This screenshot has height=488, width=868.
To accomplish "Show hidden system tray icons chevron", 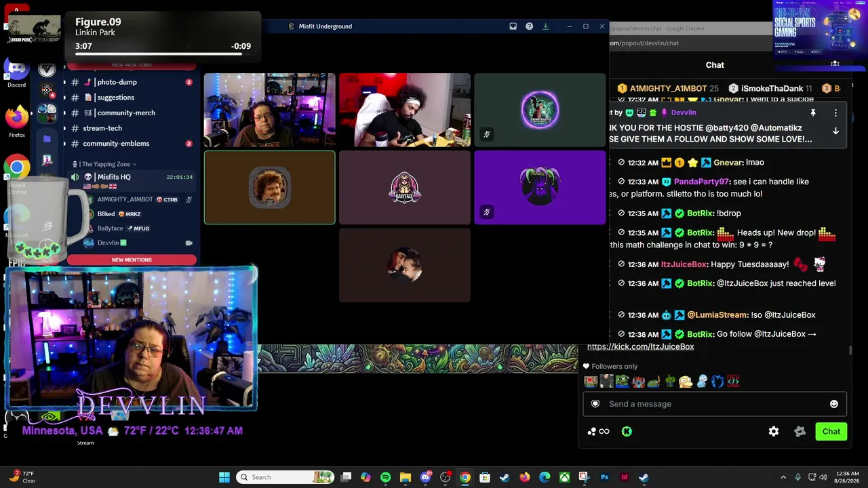I will 783,477.
